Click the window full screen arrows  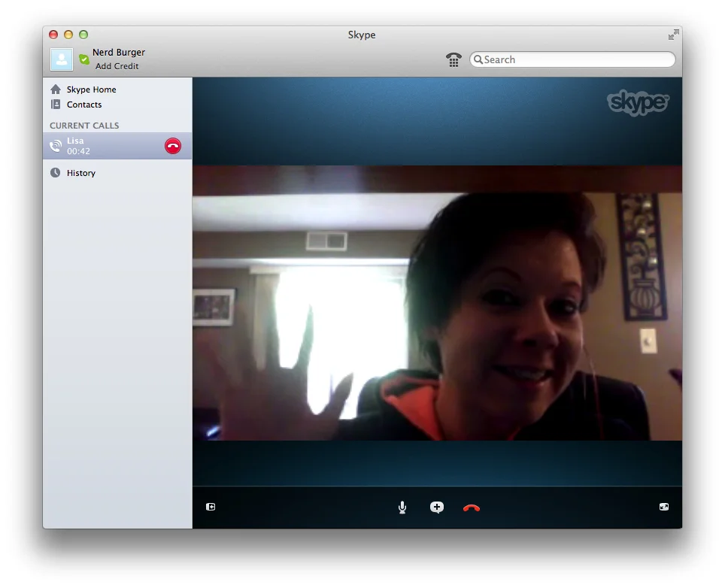click(674, 35)
